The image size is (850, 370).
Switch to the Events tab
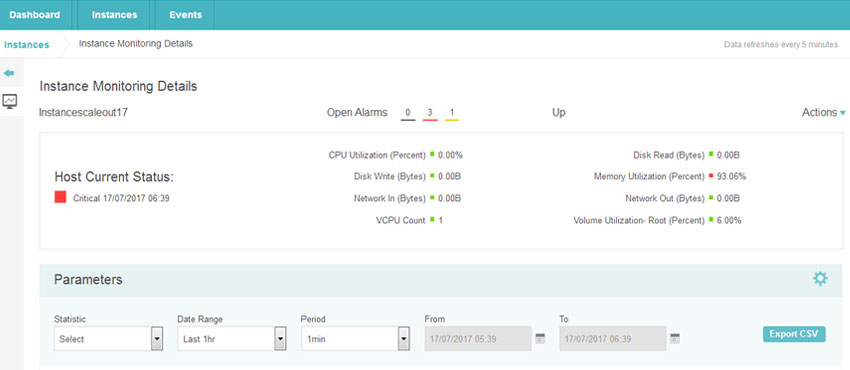click(x=185, y=15)
